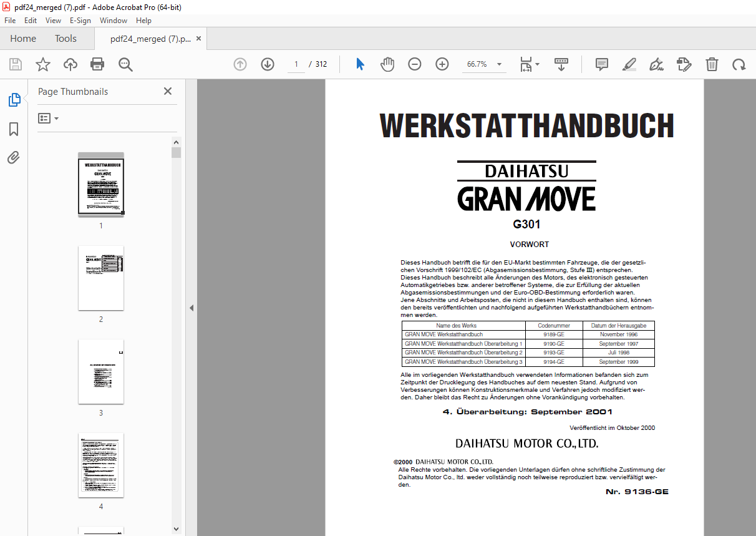Click the thumbnails scroll down arrow
Image resolution: width=756 pixels, height=536 pixels.
coord(176,529)
